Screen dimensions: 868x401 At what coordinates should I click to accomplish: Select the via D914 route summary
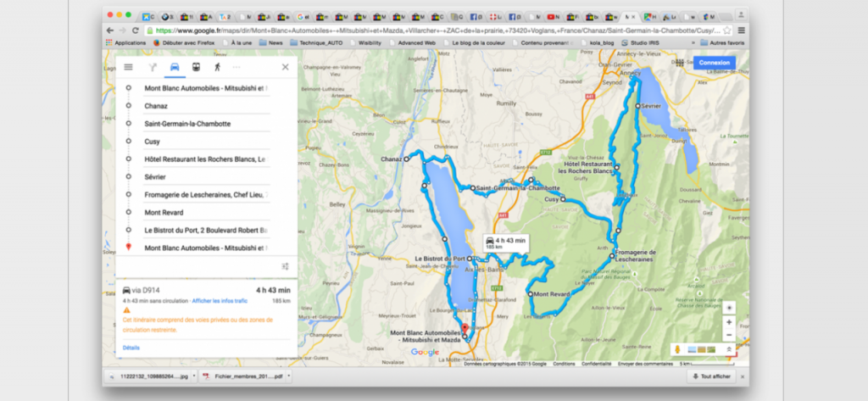pyautogui.click(x=206, y=290)
